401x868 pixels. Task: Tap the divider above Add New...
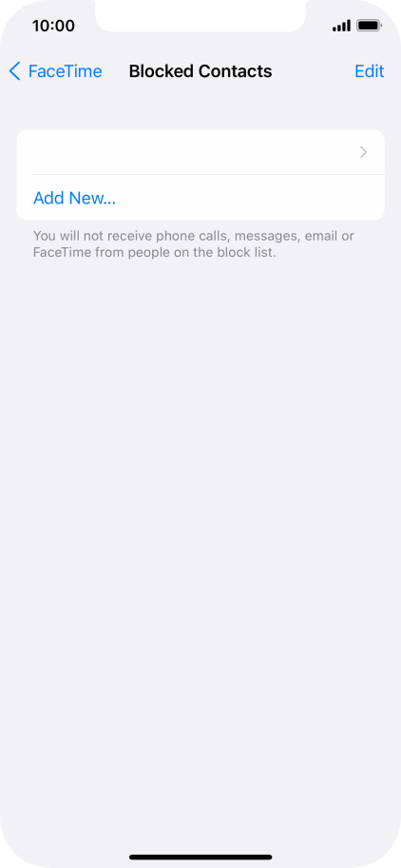(x=208, y=174)
